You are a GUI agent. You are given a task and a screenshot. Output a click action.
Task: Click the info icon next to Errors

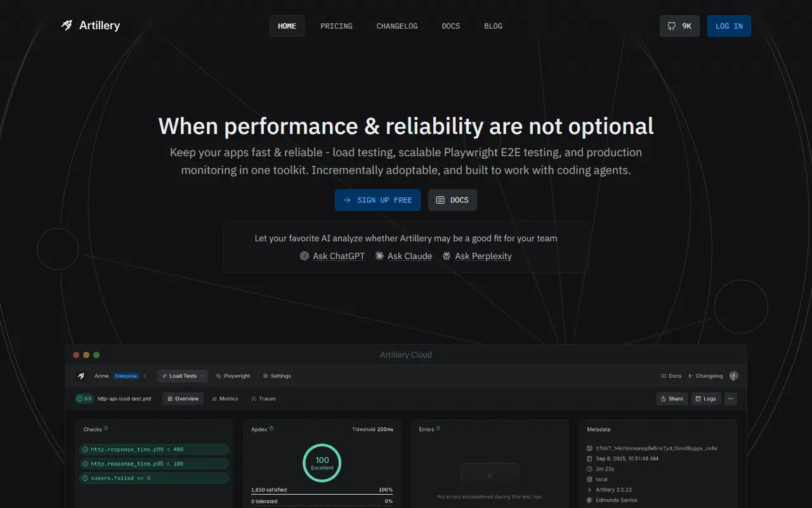coord(438,429)
